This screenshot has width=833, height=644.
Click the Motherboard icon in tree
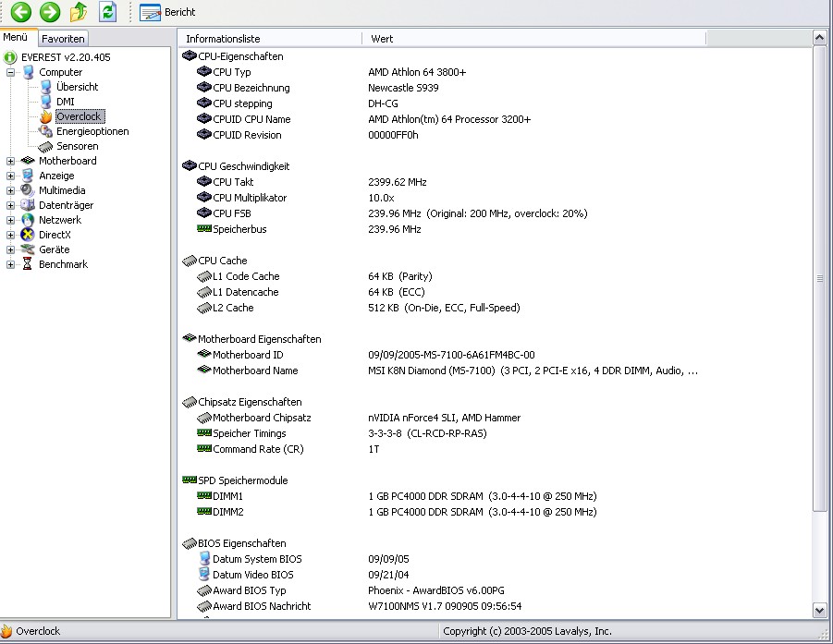coord(28,161)
